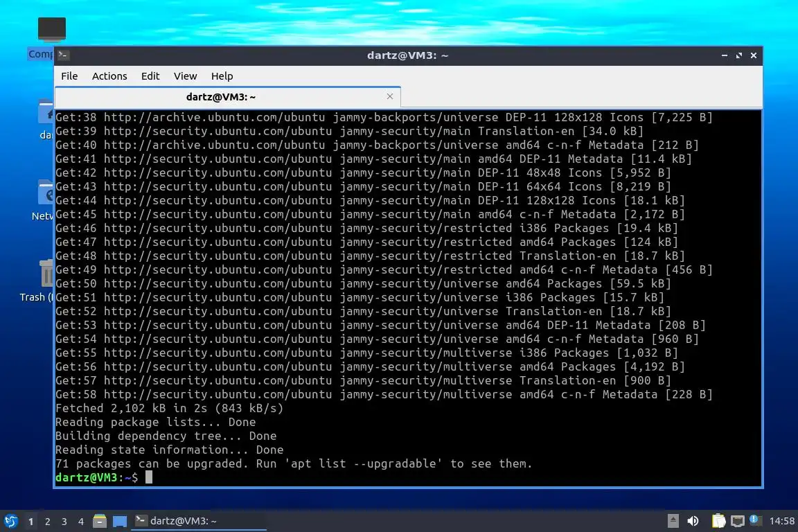Click the 'Reading state information... Done' line

point(170,450)
